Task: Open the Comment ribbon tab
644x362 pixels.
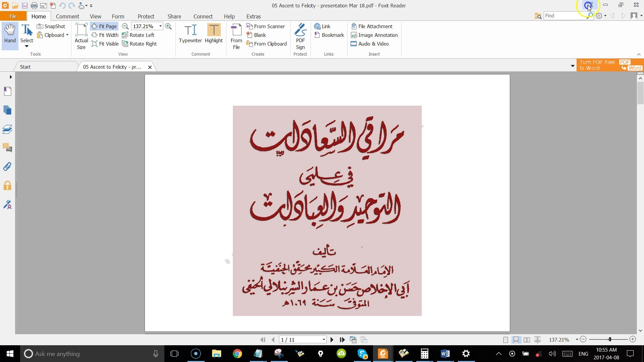Action: tap(67, 16)
